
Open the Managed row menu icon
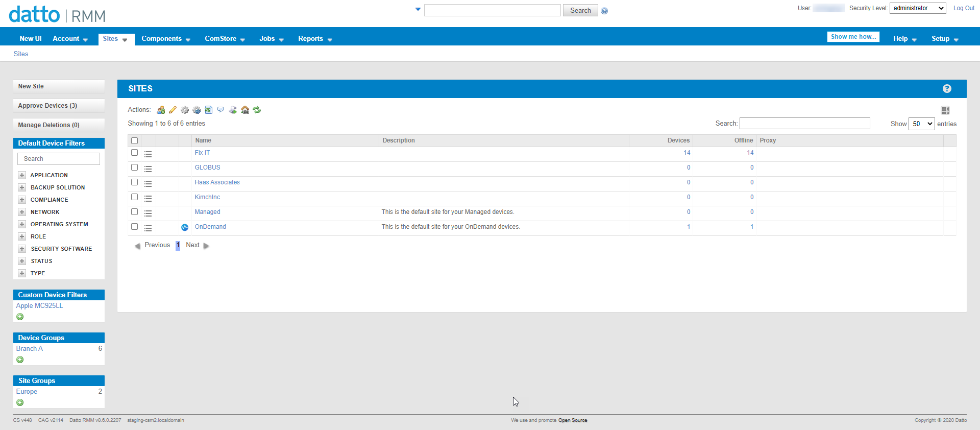point(148,213)
